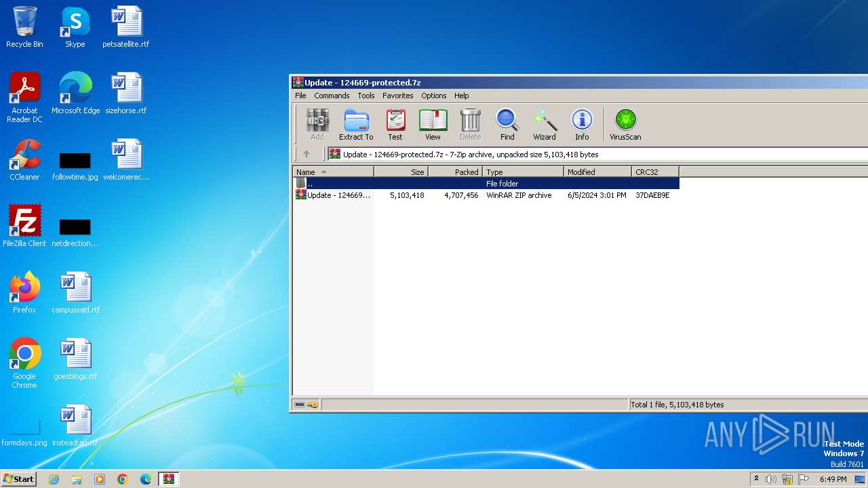Screen dimensions: 868x488
Task: Select the Update - 124669 ZIP archive row
Action: coord(486,195)
